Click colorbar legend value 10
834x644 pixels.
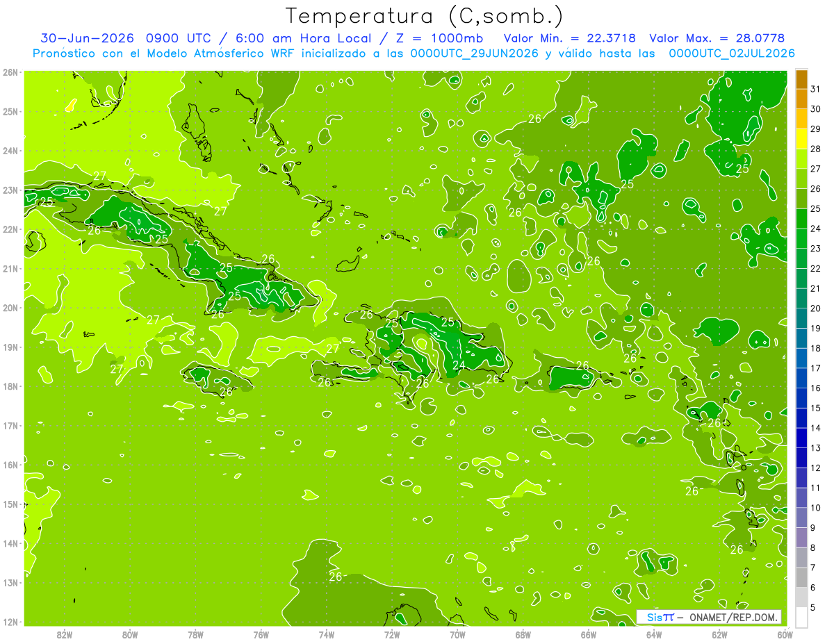(816, 508)
